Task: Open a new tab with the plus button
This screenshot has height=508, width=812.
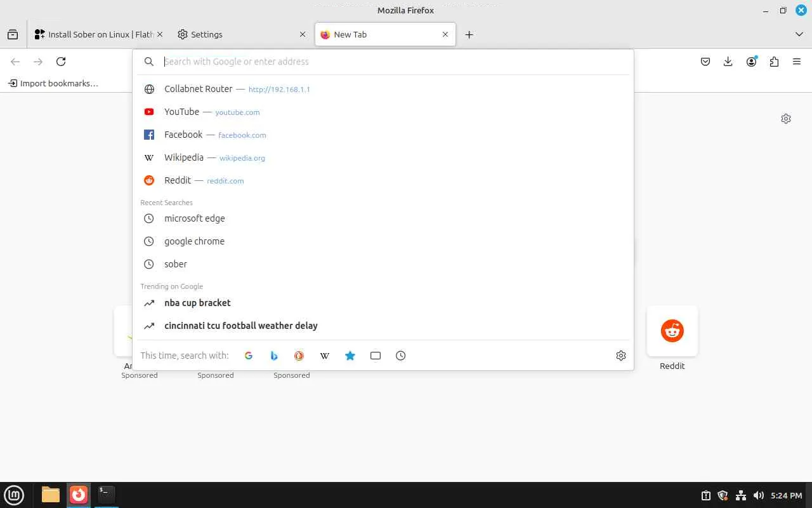Action: 469,34
